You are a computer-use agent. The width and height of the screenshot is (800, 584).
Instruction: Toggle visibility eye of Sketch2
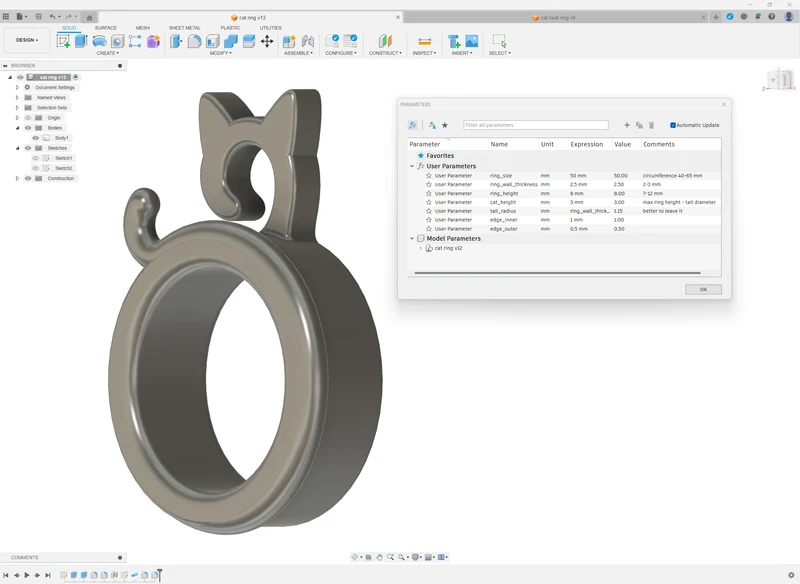click(35, 168)
